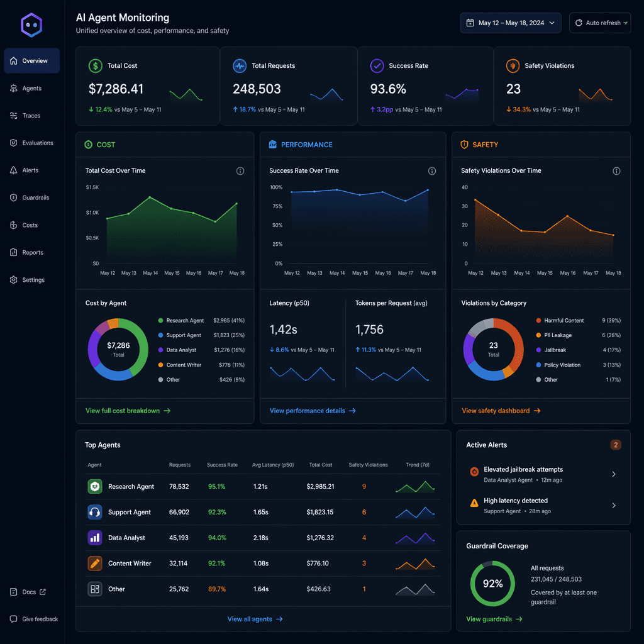The image size is (644, 644).
Task: Click the Support Agent headset icon
Action: click(95, 512)
